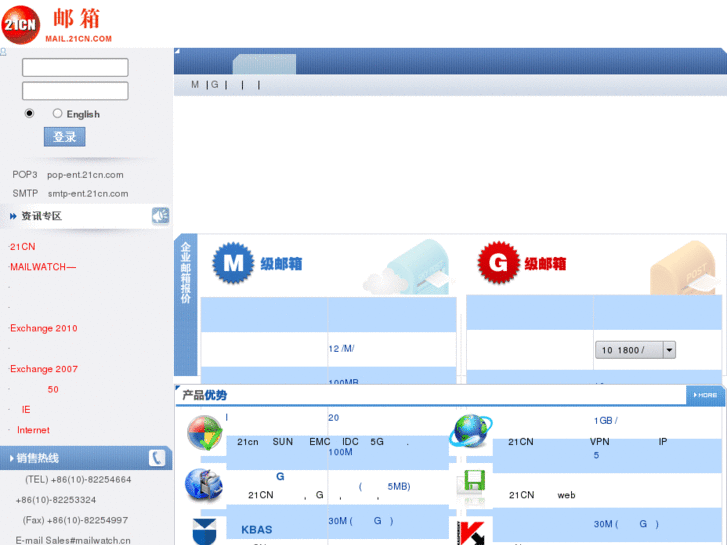Viewport: 727px width, 545px height.
Task: Click the small user icon above login
Action: 3,52
